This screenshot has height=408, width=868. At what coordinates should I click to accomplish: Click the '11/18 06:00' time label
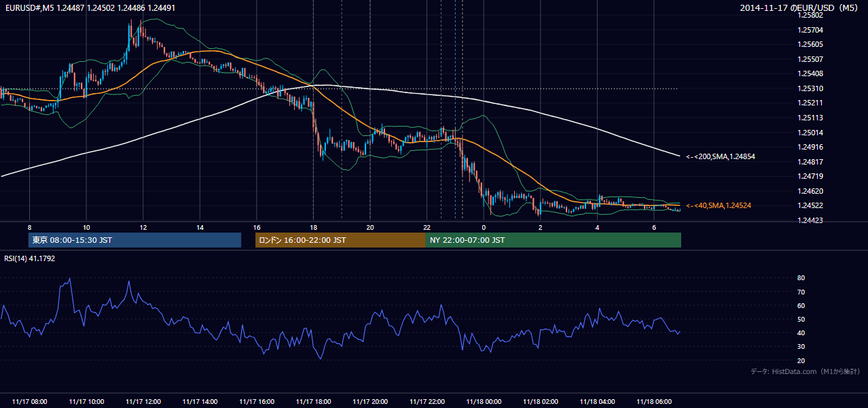(x=654, y=402)
